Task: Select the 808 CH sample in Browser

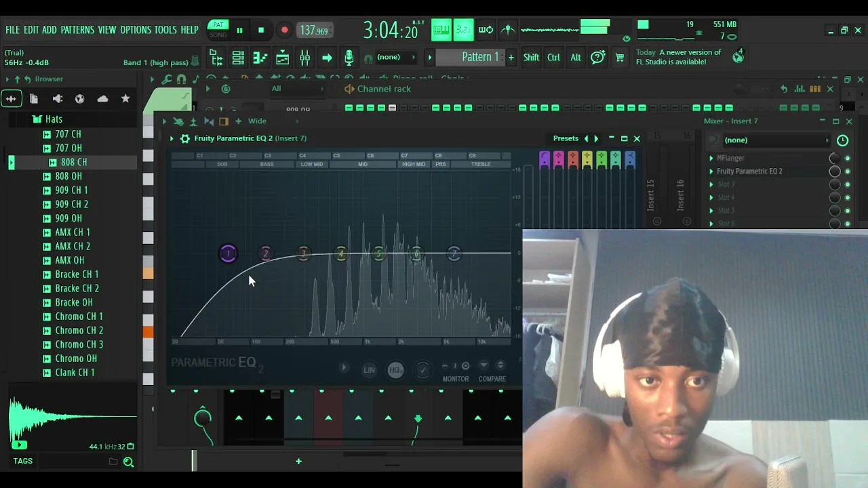Action: [x=74, y=162]
